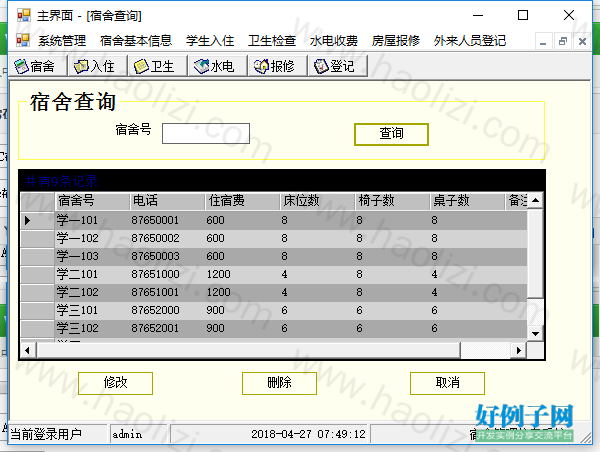Select cell 学二102
Viewport: 600px width, 452px height.
coord(92,292)
